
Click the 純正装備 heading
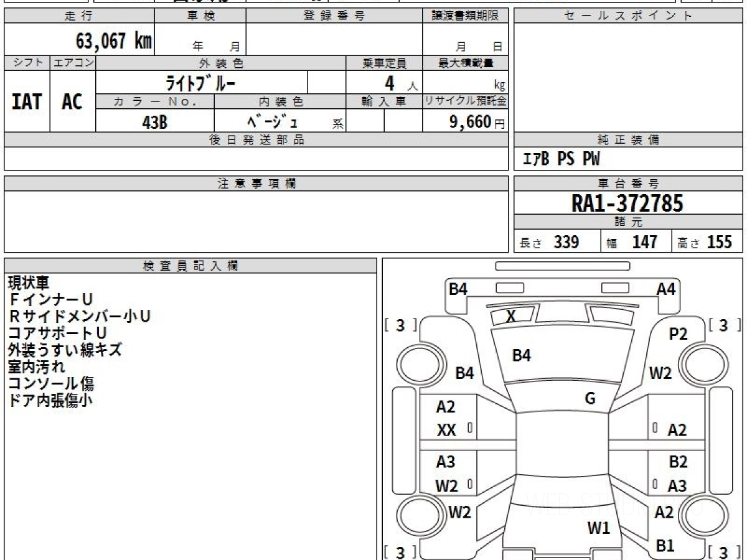[x=629, y=140]
